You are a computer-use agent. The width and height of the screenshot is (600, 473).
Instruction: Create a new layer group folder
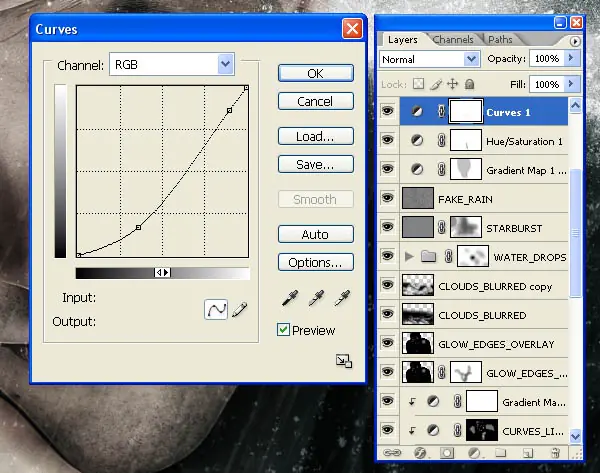click(501, 453)
